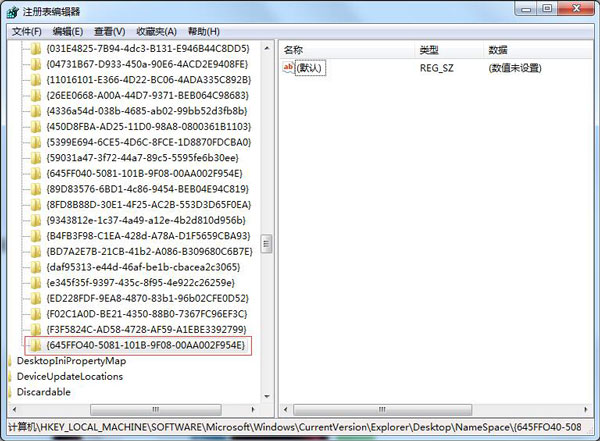
Task: Click folder icon of {031E4825-7B94-4dc3-B131-E946B44C8DD5}
Action: point(36,49)
